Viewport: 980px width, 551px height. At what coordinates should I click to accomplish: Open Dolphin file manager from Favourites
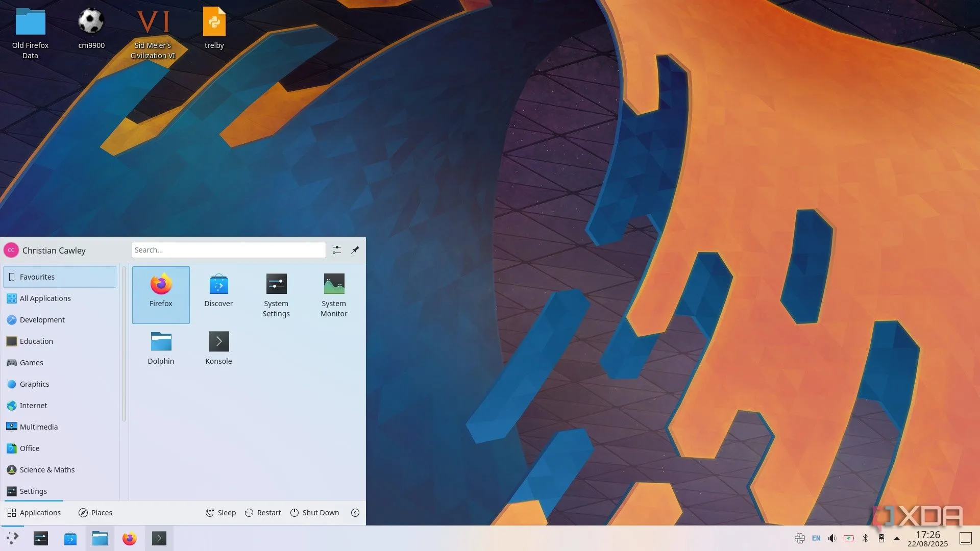point(161,348)
